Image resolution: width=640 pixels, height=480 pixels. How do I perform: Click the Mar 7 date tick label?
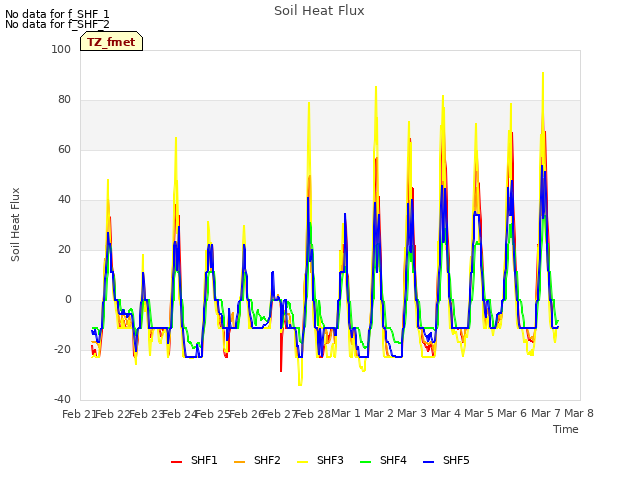tap(546, 413)
